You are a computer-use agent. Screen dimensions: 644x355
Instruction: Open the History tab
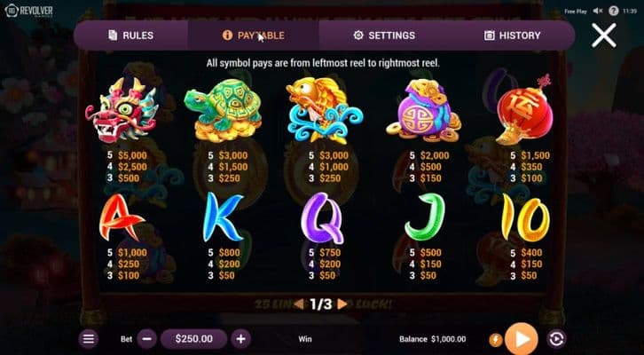click(512, 35)
